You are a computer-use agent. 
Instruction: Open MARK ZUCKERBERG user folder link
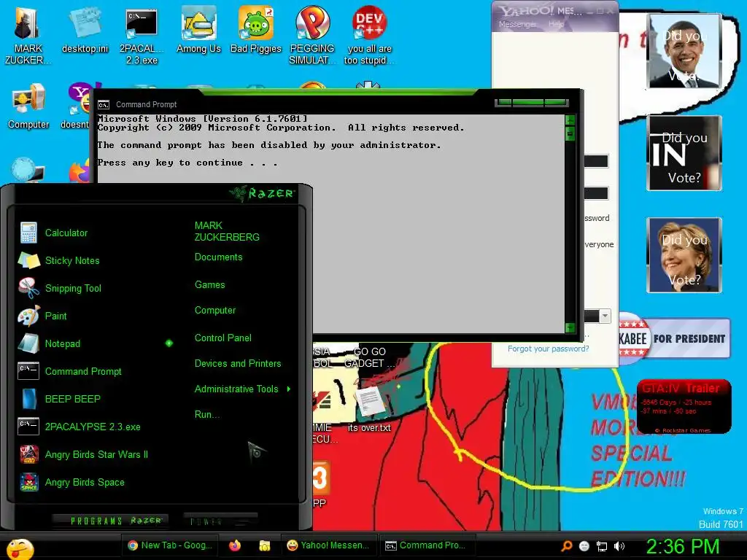pyautogui.click(x=227, y=231)
